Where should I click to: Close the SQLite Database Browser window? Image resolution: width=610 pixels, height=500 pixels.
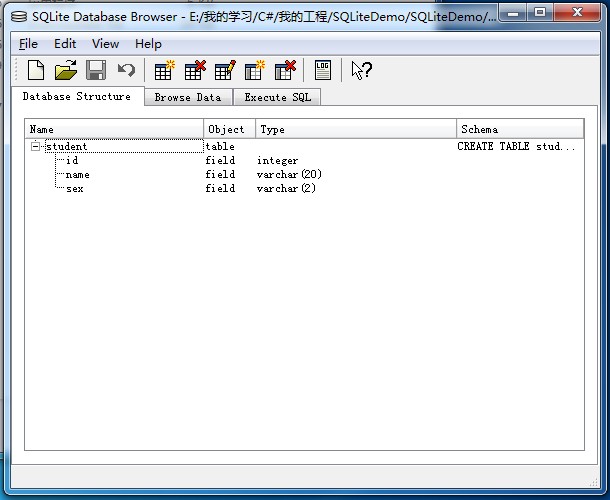coord(577,13)
